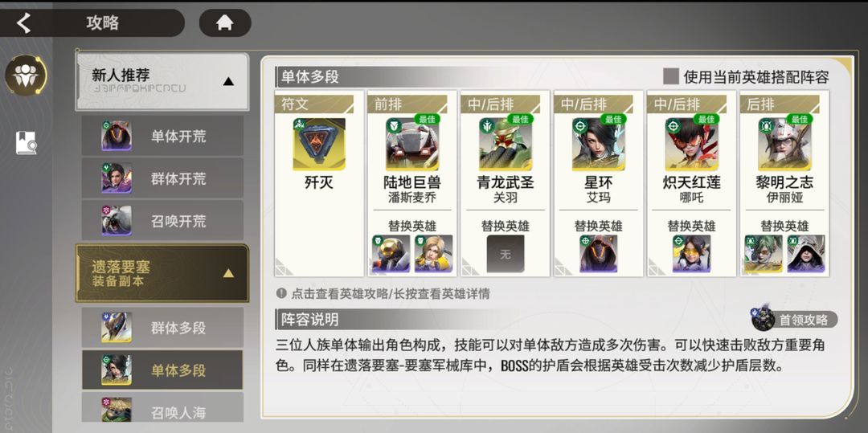Select the 单体开荒 guide entry
The height and width of the screenshot is (433, 868).
(x=162, y=136)
